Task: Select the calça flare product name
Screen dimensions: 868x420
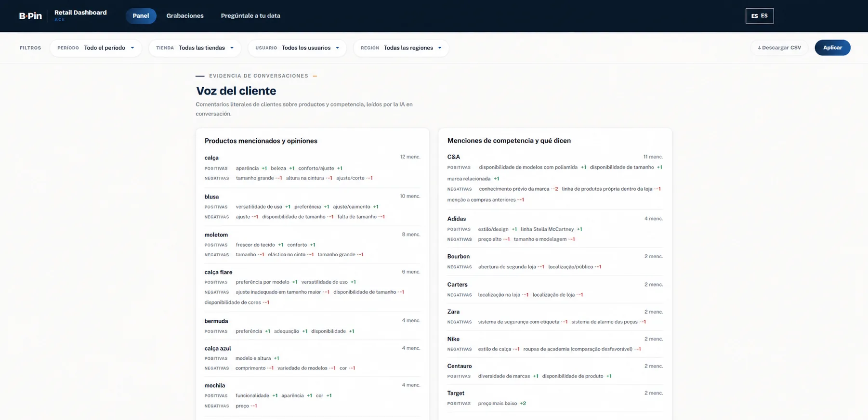Action: [x=218, y=272]
